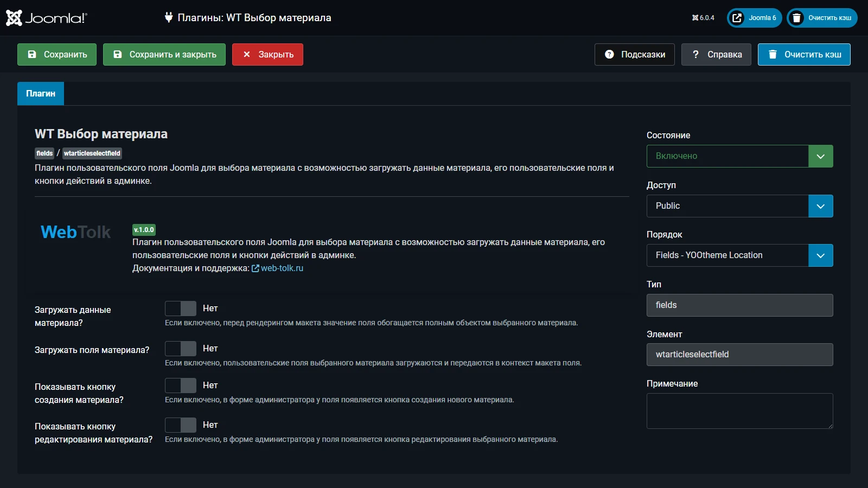Click the Joomla 6.0.4 version indicator
The height and width of the screenshot is (488, 868).
tap(703, 18)
